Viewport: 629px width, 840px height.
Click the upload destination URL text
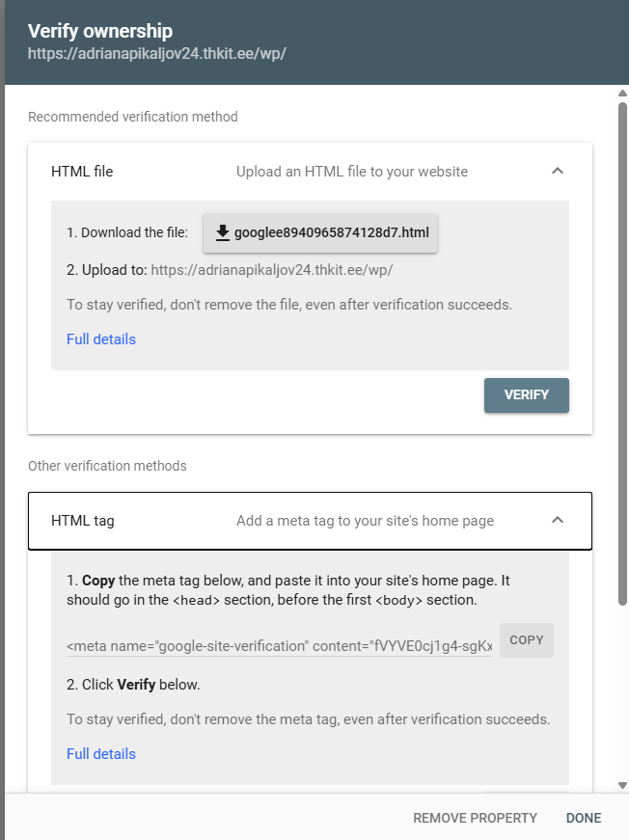(x=272, y=270)
